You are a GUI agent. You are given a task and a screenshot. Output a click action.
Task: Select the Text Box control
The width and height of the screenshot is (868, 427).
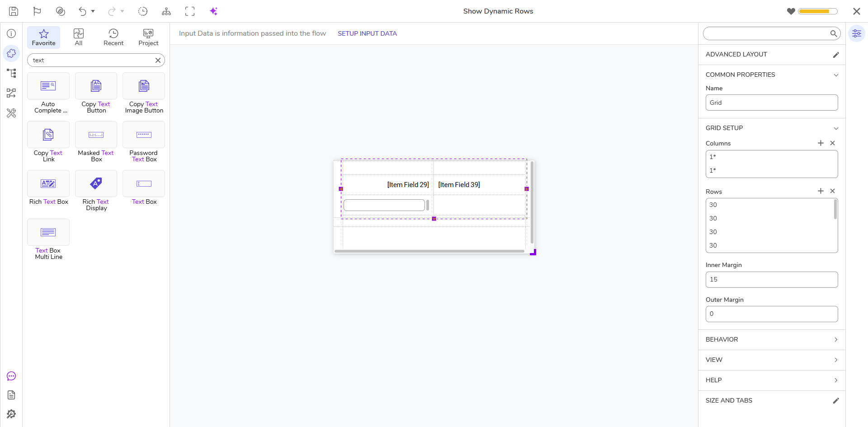click(x=144, y=188)
